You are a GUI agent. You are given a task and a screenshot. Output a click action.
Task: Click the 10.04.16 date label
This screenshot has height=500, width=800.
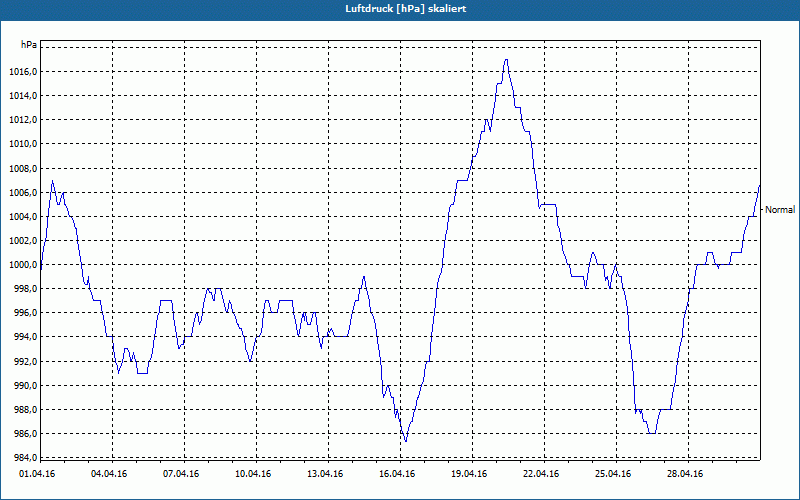(253, 474)
